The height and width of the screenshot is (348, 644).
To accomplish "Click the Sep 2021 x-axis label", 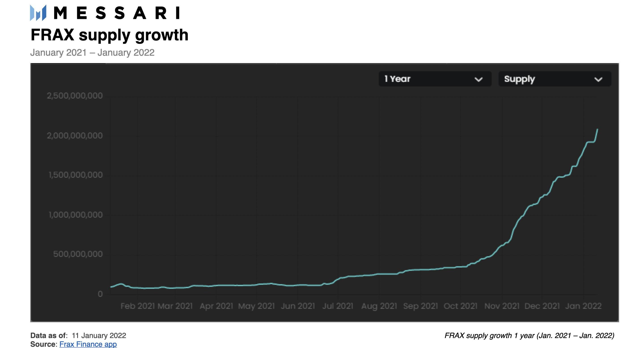I will tap(420, 306).
